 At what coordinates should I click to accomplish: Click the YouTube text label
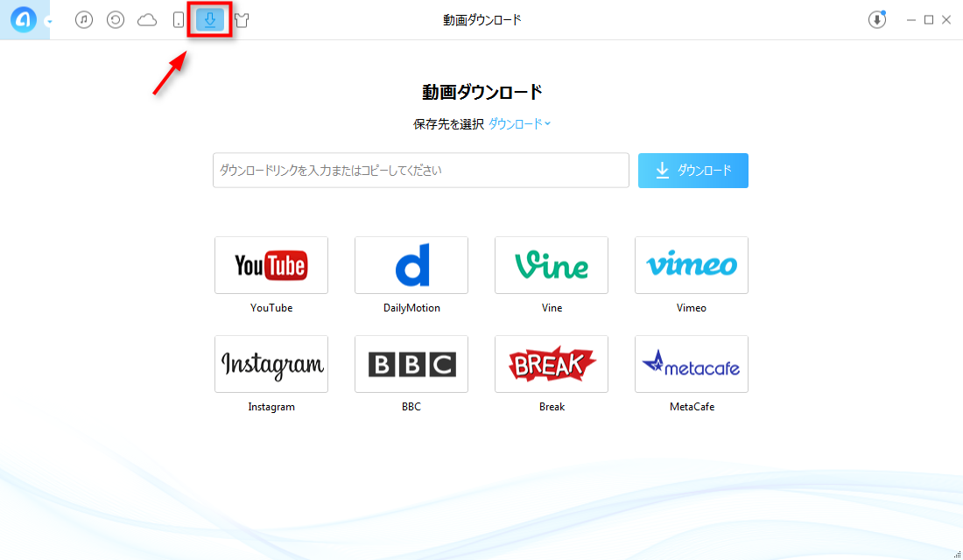(x=271, y=308)
